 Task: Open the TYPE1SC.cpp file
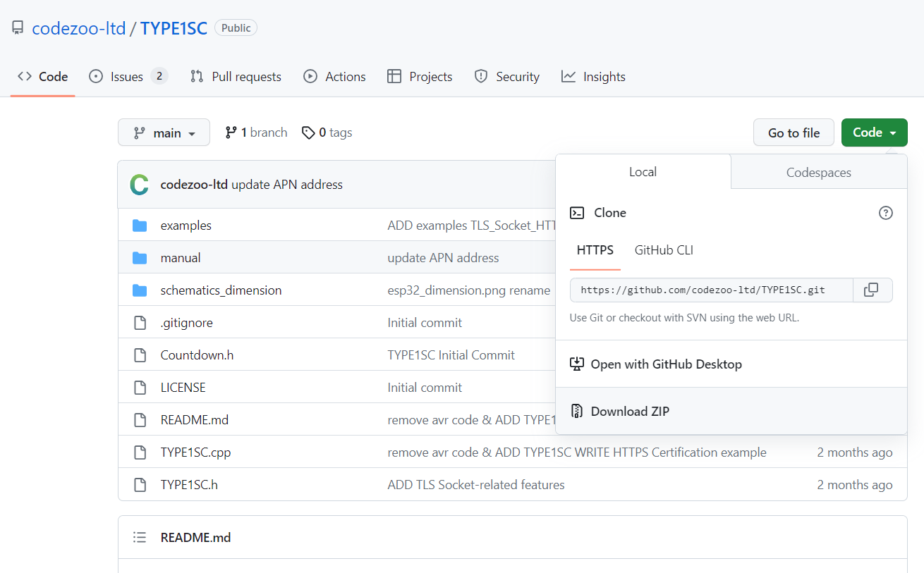tap(195, 452)
